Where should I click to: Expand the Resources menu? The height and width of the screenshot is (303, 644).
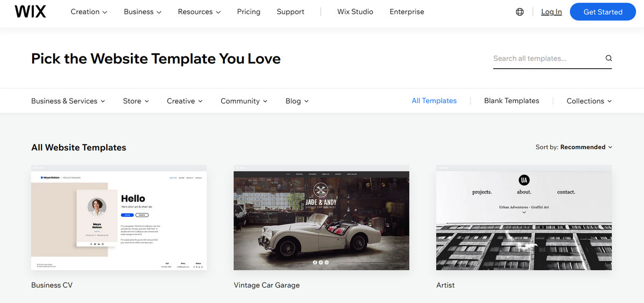(199, 12)
